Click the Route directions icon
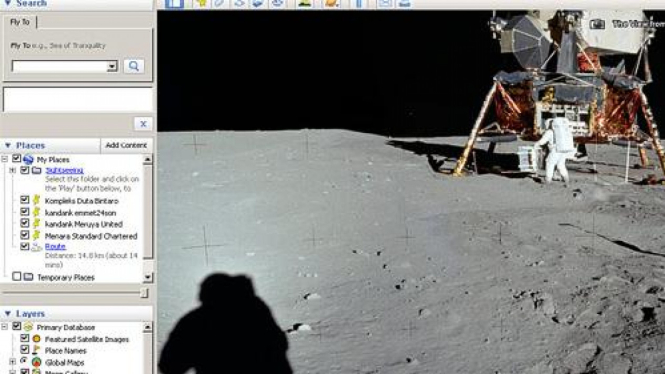The image size is (665, 374). click(x=36, y=247)
